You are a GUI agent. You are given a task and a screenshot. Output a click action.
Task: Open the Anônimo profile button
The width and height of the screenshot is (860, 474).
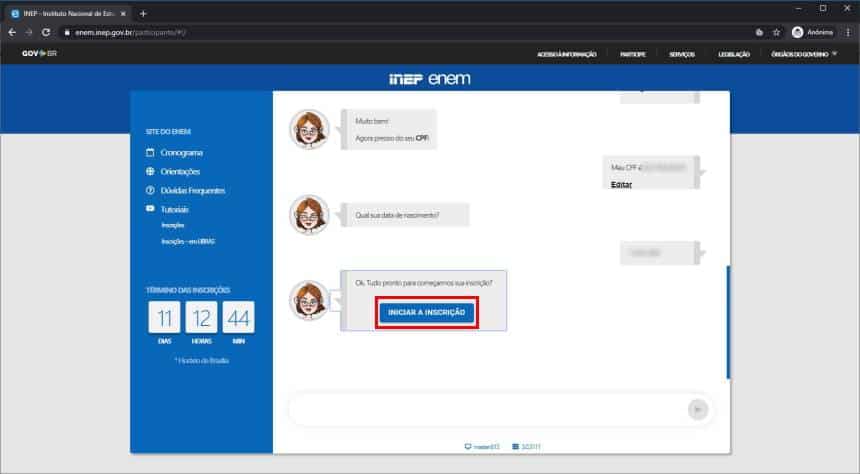click(x=813, y=32)
